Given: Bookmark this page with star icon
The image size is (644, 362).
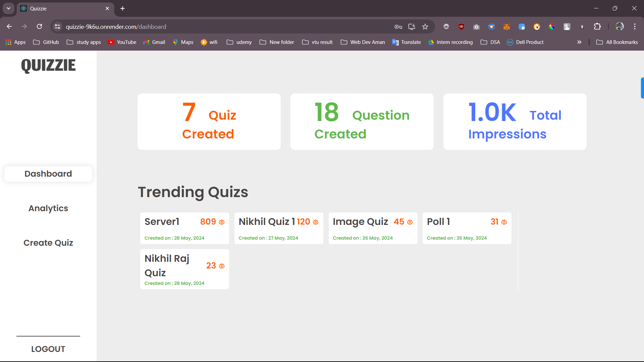Looking at the screenshot, I should click(x=425, y=27).
